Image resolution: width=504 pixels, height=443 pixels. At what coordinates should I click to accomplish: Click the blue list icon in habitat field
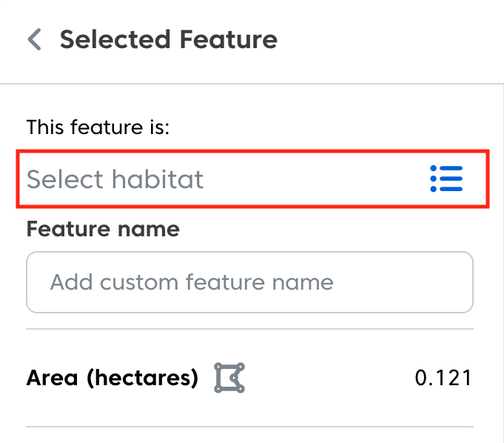pyautogui.click(x=446, y=179)
